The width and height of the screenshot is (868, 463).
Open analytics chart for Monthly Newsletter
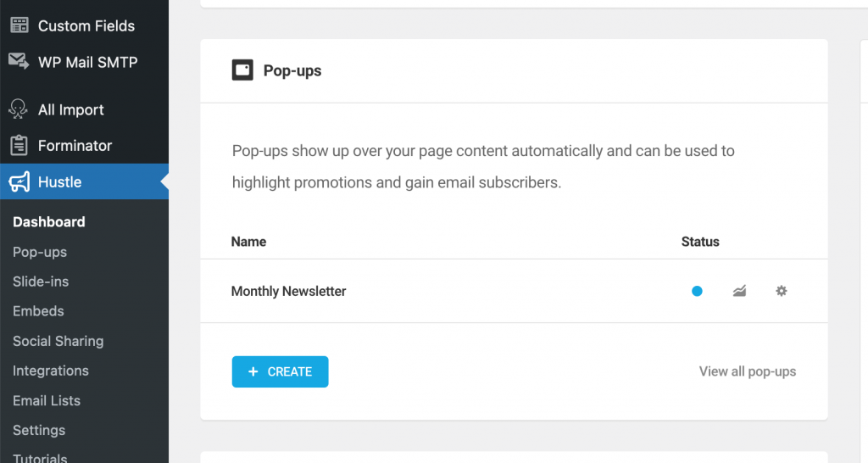pyautogui.click(x=739, y=291)
